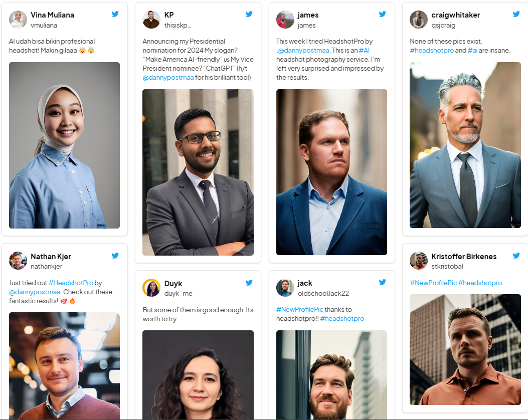
Task: Click the Twitter icon on KP's tweet card
Action: (x=249, y=14)
